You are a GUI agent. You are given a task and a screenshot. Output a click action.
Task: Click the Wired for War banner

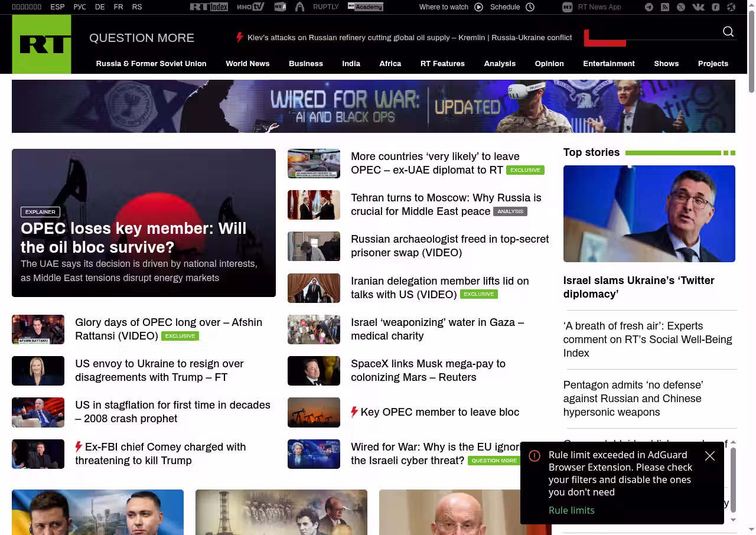pos(373,106)
